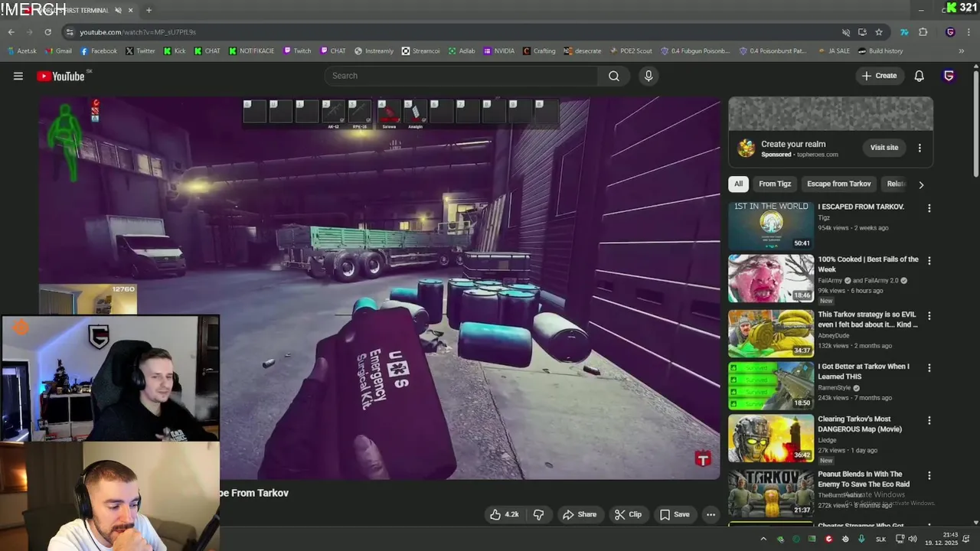Dislike the video with thumbs-down
Viewport: 980px width, 551px height.
click(x=539, y=514)
